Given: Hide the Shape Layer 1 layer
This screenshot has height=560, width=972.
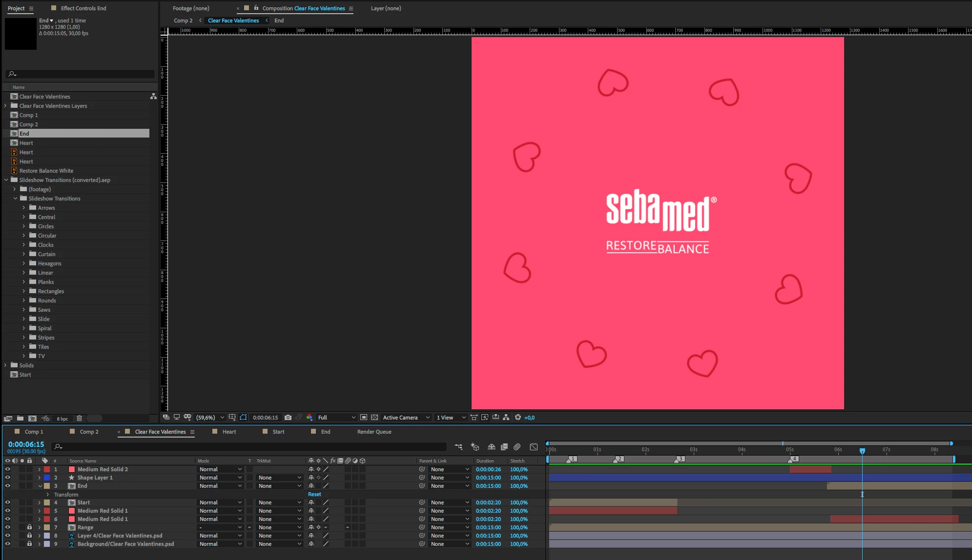Looking at the screenshot, I should [x=7, y=478].
